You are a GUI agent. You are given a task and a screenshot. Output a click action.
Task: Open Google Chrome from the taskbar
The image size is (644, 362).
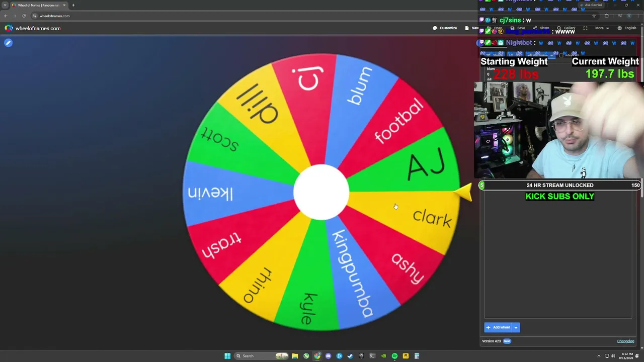317,356
